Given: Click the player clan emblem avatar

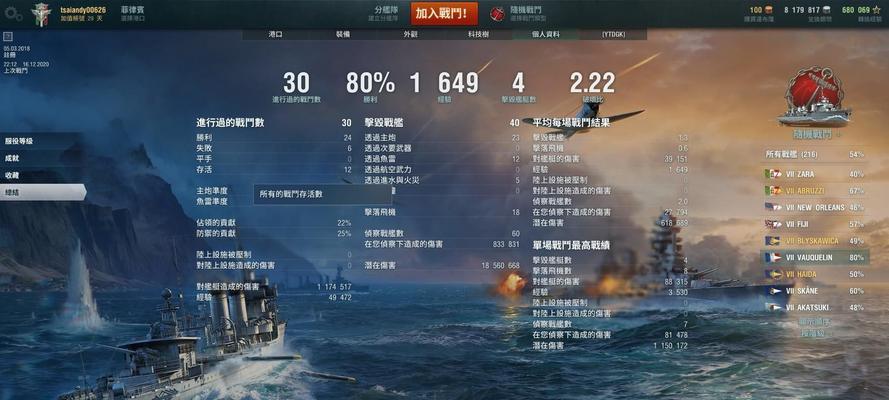Looking at the screenshot, I should pyautogui.click(x=41, y=14).
